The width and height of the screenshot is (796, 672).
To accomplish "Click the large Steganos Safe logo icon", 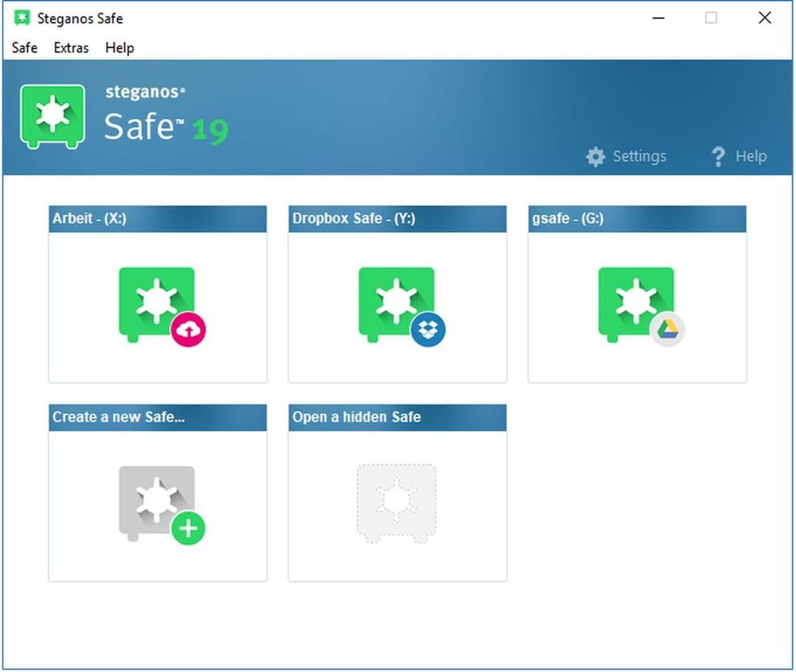I will coord(52,116).
